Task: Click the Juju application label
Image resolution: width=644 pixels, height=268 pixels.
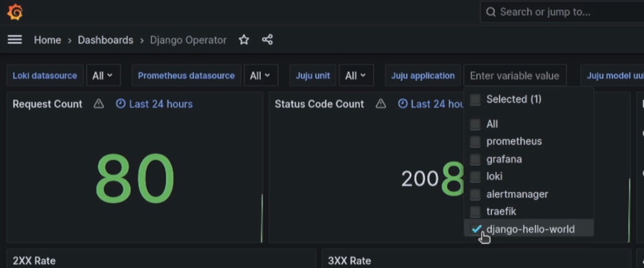Action: 423,75
